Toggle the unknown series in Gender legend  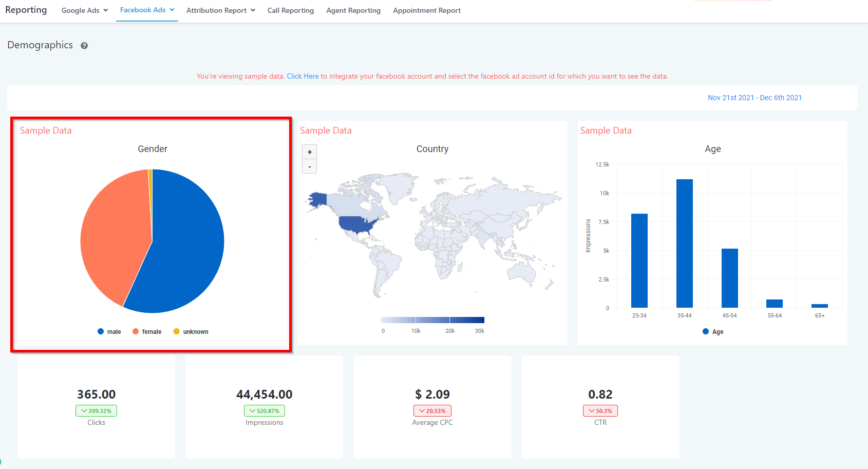[191, 332]
